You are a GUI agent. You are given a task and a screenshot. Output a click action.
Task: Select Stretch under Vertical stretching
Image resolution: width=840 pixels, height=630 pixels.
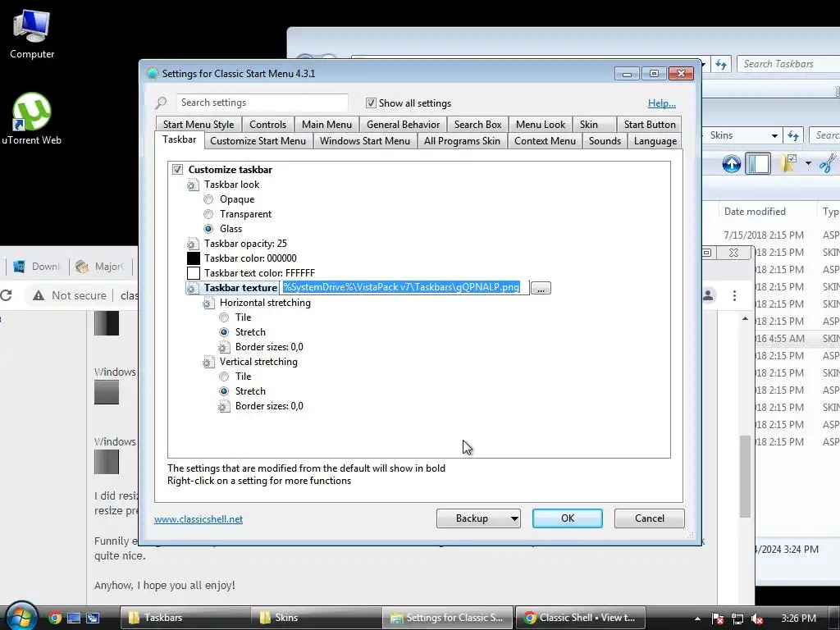pos(224,391)
